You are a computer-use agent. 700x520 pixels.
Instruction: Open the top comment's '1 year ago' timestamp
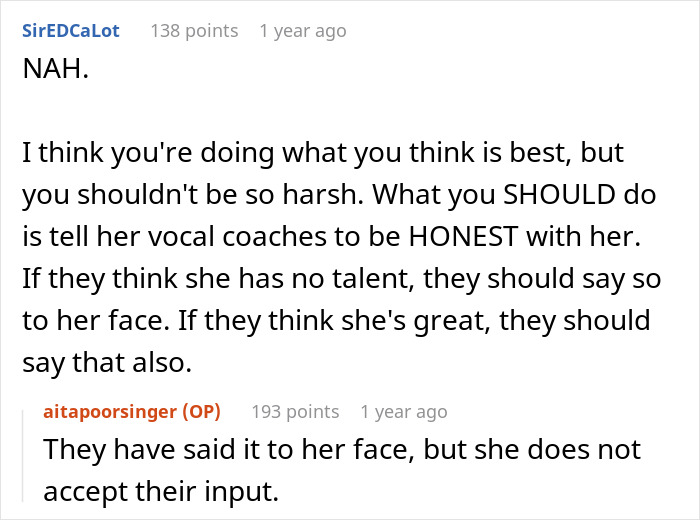tap(303, 30)
